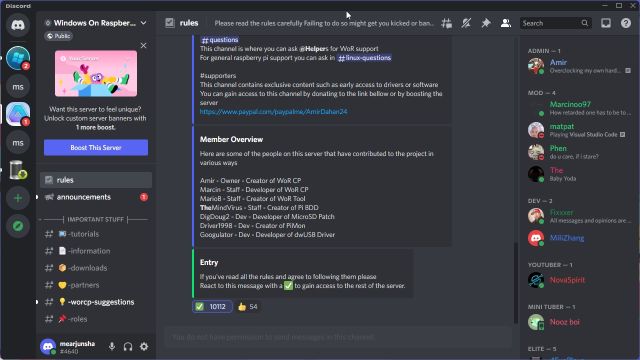
Task: Open the -worcp-suggestions channel
Action: [x=96, y=302]
